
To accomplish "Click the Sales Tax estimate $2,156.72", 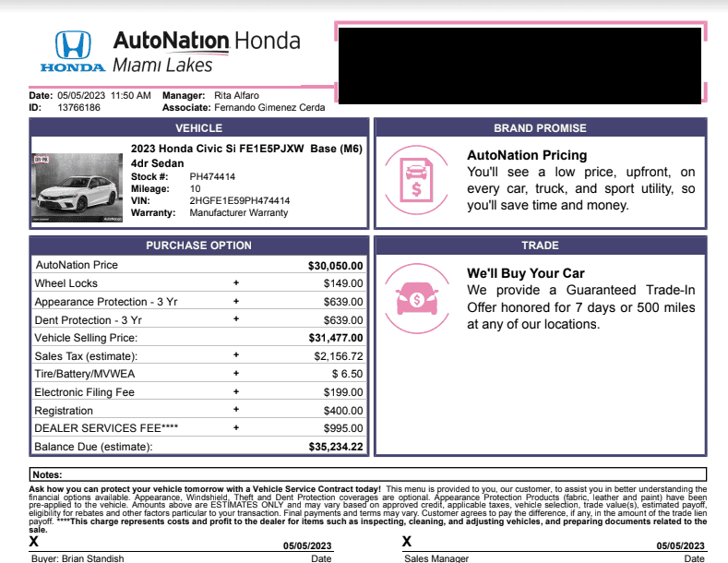I will pos(339,356).
